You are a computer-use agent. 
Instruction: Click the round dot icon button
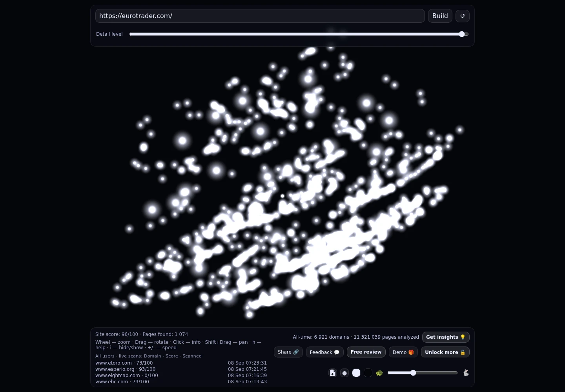pyautogui.click(x=344, y=373)
